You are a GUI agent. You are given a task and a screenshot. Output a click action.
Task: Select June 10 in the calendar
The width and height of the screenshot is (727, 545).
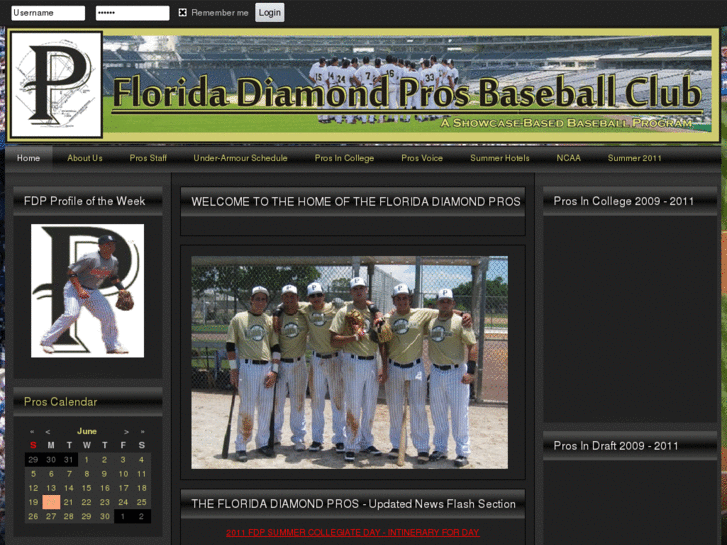pos(123,474)
